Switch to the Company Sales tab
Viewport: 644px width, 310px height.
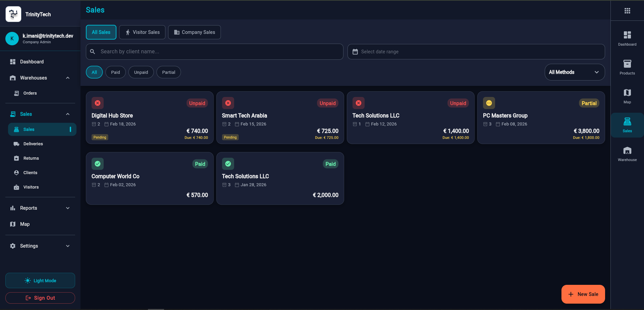194,32
